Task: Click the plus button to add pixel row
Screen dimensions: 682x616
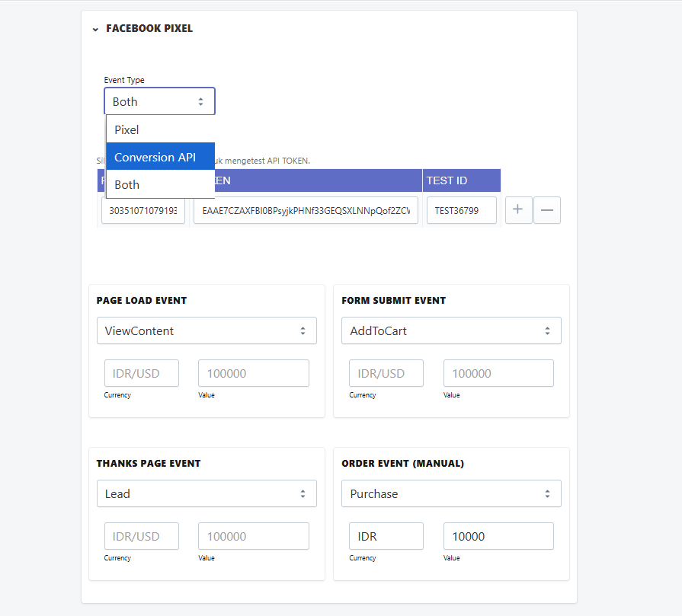Action: (518, 210)
